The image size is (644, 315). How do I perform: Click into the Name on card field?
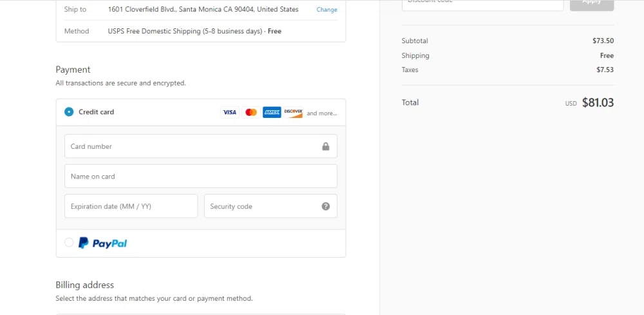click(x=200, y=177)
